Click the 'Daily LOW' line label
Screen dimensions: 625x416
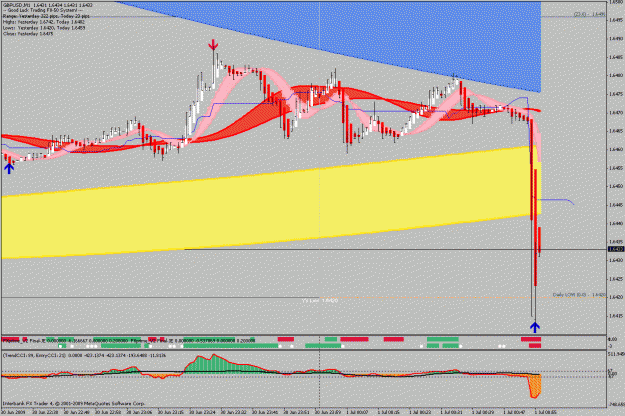[579, 295]
